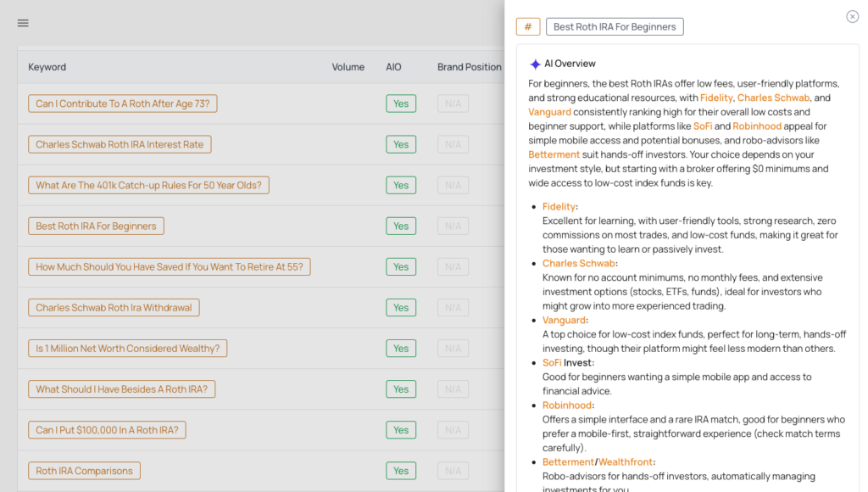Open keyword Can I Contribute To A Roth After Age 73?
The image size is (868, 492).
click(x=123, y=103)
